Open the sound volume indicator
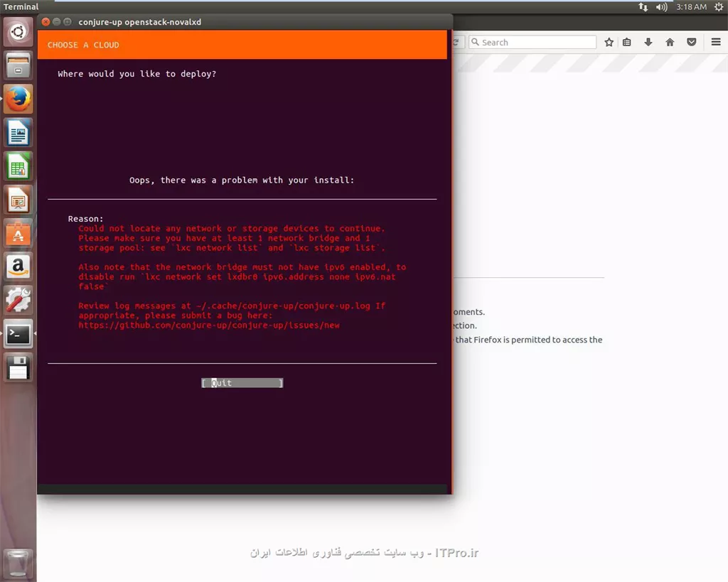728x582 pixels. pyautogui.click(x=662, y=6)
